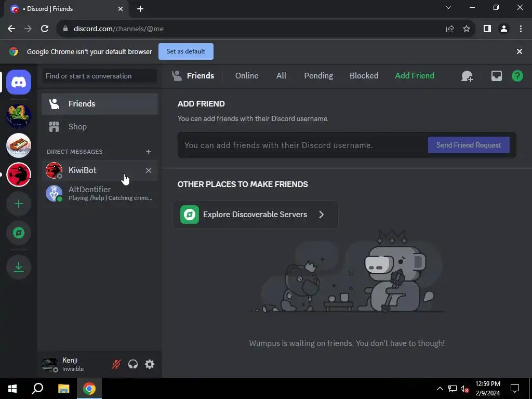Screen dimensions: 532x399
Task: Toggle the browser side panel icon
Action: point(487,29)
